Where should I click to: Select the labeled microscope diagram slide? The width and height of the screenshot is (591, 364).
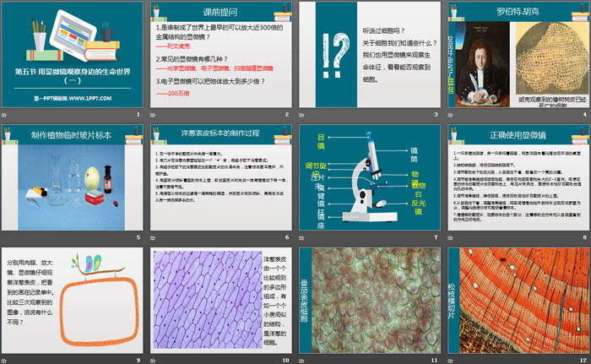[x=370, y=177]
